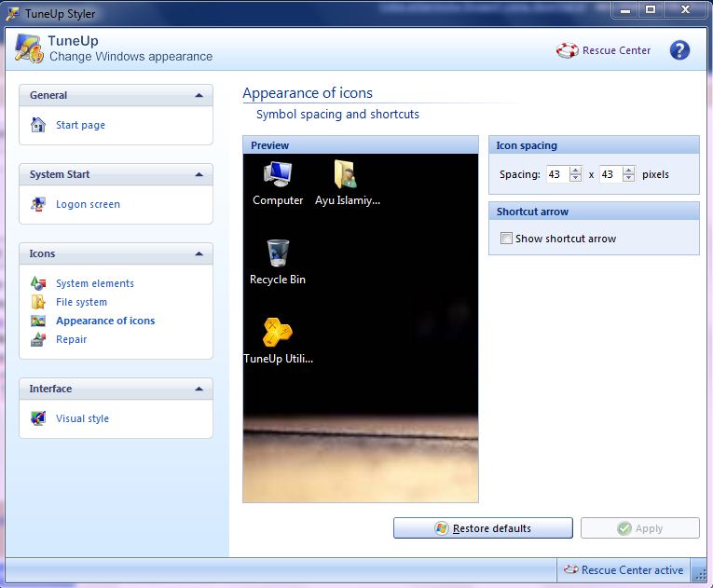Open the Repair link
713x588 pixels.
72,339
